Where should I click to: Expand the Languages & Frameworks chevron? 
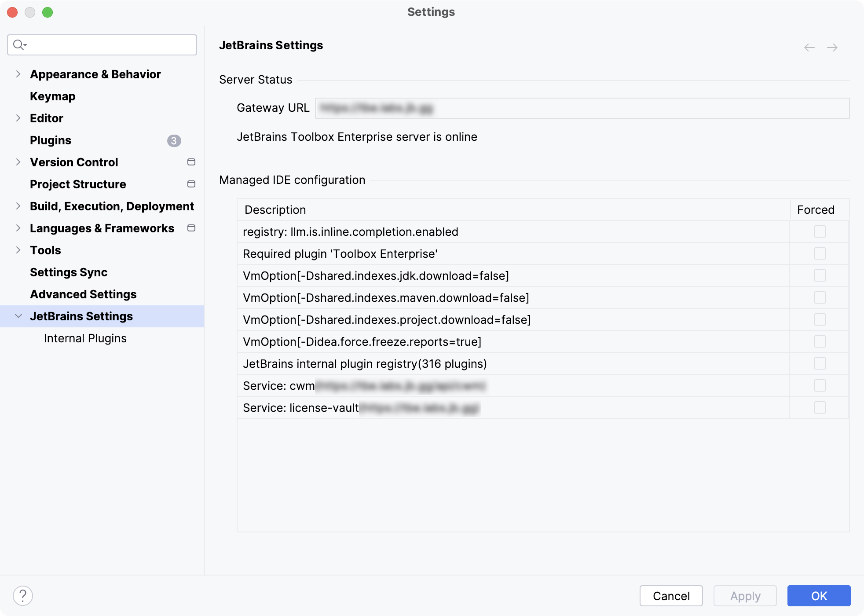[x=18, y=228]
